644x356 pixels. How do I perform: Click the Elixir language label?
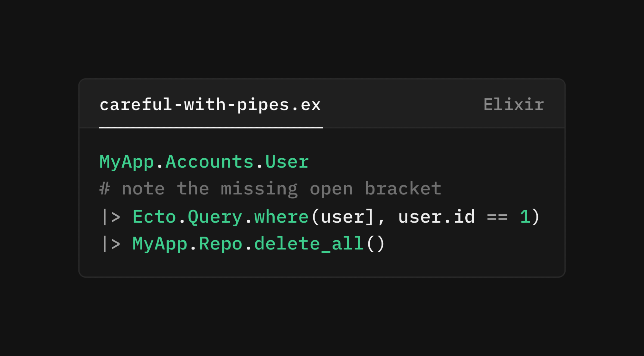click(x=514, y=105)
